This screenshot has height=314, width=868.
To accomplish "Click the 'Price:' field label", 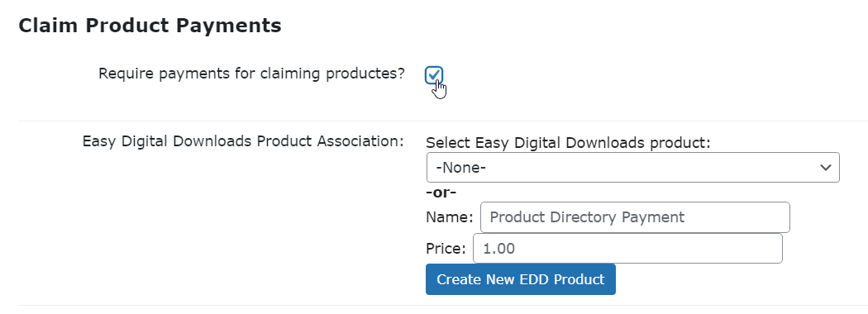I will [x=446, y=249].
